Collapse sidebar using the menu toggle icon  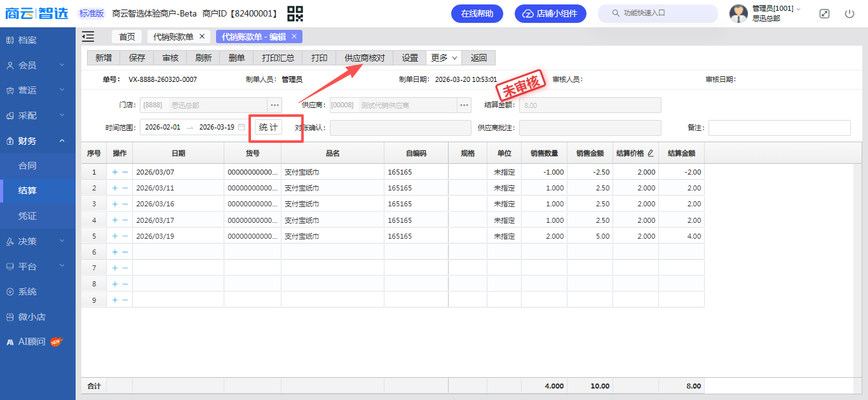88,37
